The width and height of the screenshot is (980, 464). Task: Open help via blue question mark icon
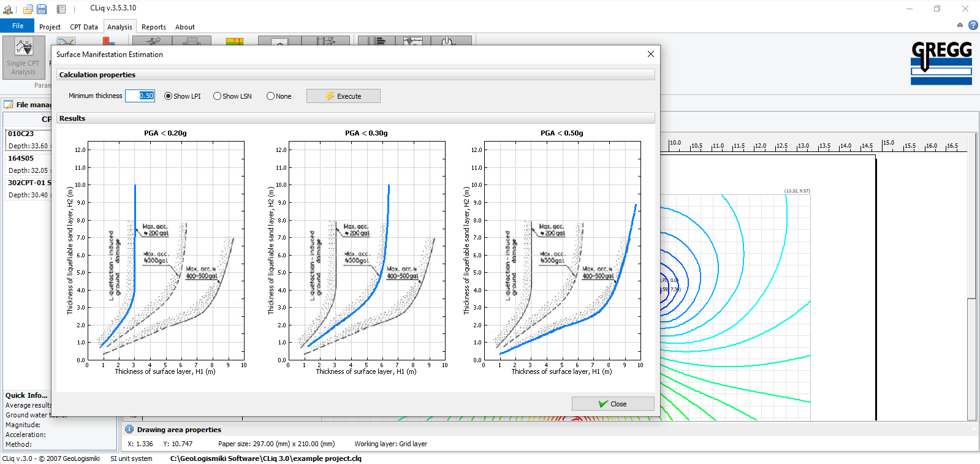click(973, 25)
